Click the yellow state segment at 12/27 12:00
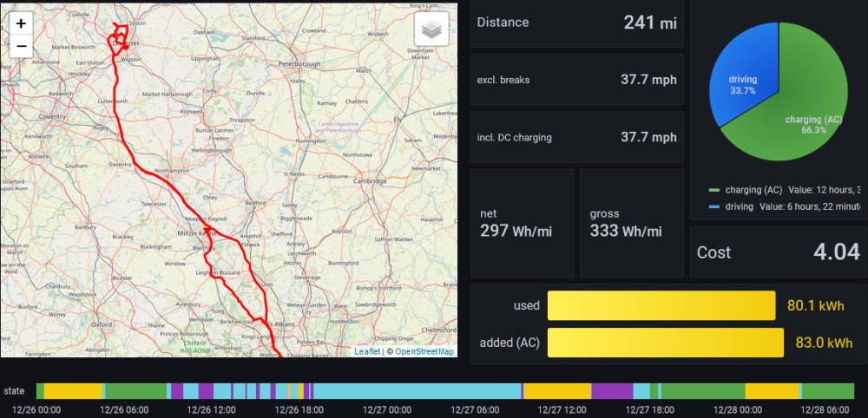868x418 pixels. click(x=557, y=391)
